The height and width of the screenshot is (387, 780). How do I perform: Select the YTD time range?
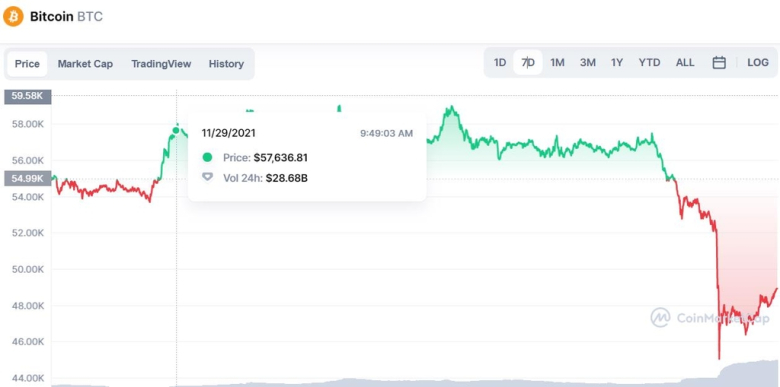coord(650,63)
